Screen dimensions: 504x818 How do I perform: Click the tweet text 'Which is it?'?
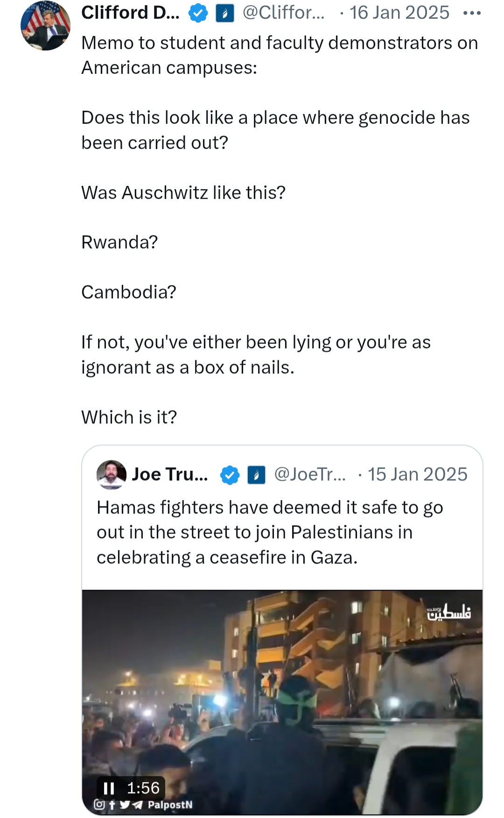click(129, 417)
